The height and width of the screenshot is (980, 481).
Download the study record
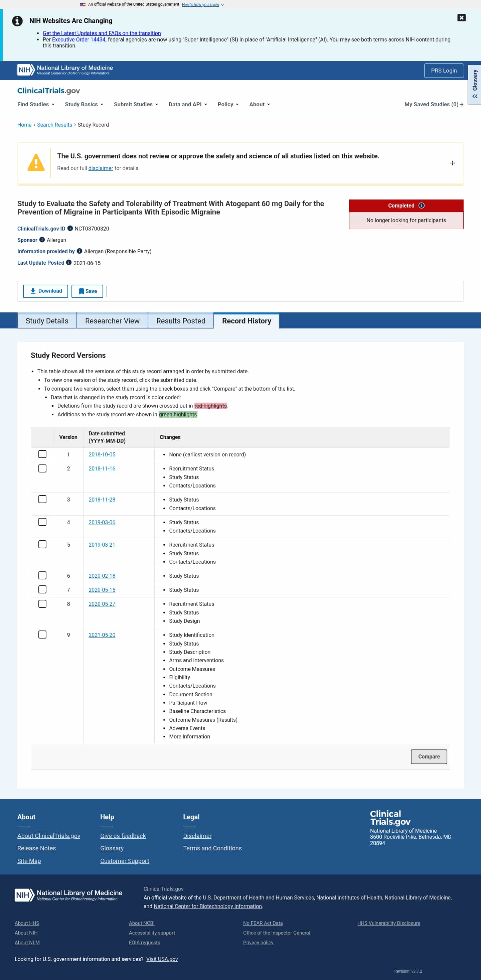(x=46, y=291)
